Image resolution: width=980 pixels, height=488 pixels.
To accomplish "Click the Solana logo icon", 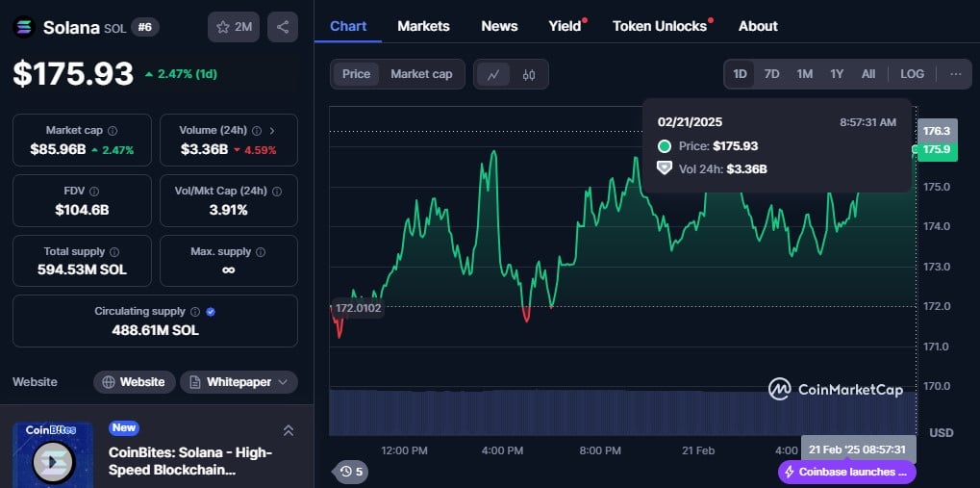I will point(24,27).
